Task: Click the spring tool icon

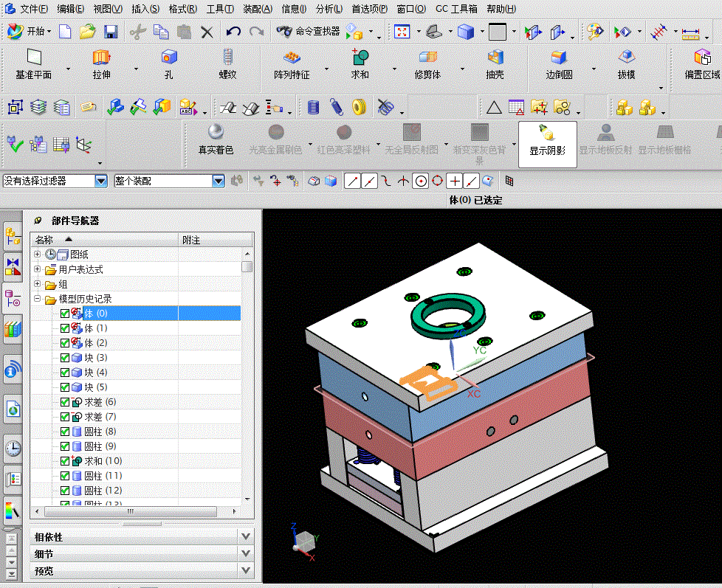Action: pyautogui.click(x=337, y=107)
